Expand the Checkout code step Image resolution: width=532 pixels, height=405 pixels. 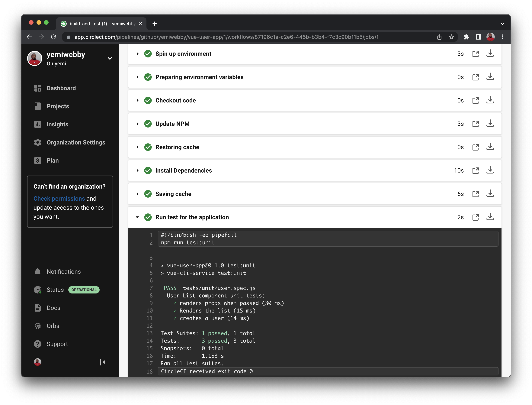(138, 100)
